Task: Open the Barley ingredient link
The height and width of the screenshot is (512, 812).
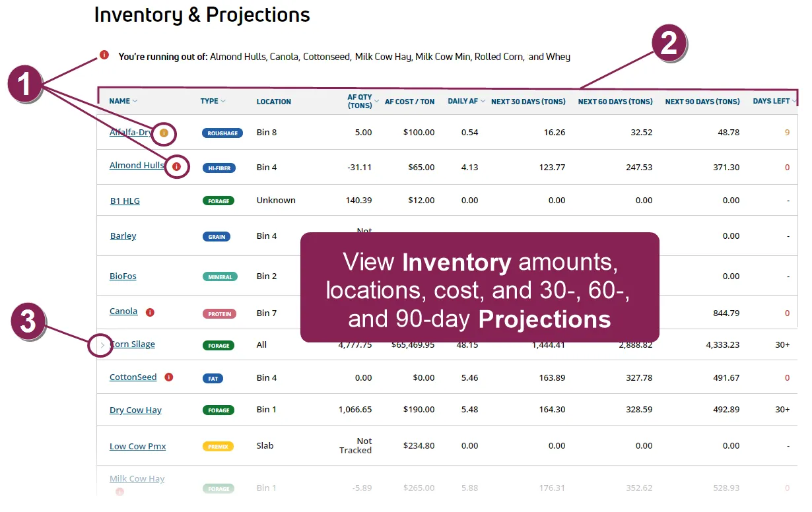Action: tap(123, 236)
